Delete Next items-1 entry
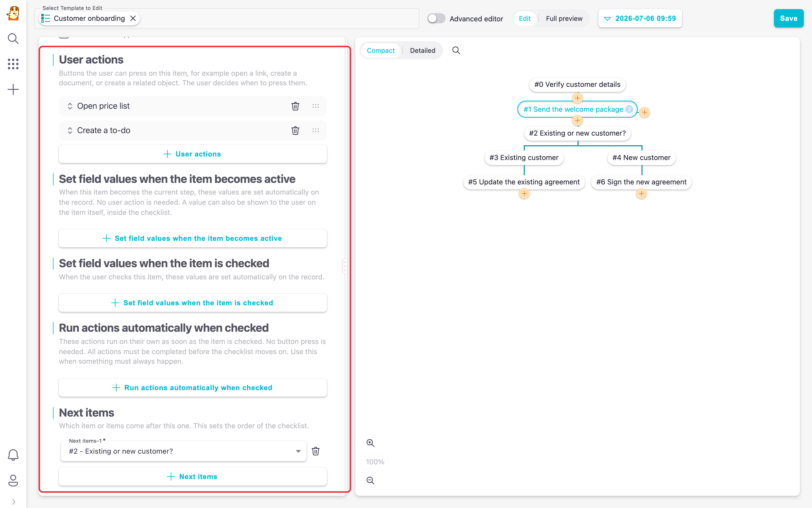This screenshot has height=508, width=812. tap(315, 451)
